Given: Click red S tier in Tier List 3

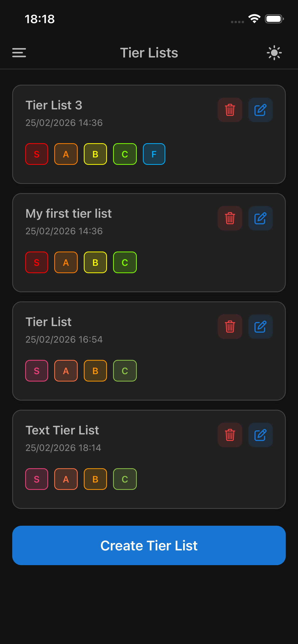Looking at the screenshot, I should point(37,154).
